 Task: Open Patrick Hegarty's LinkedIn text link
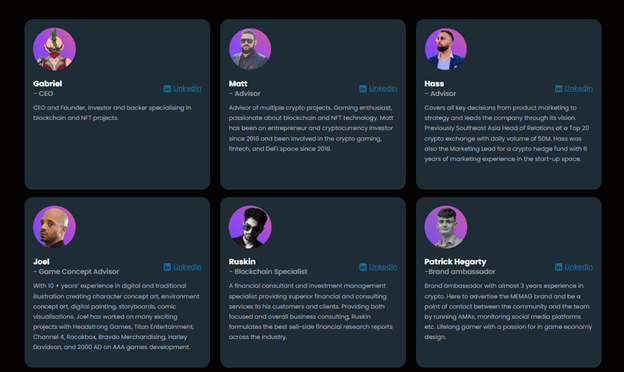point(579,267)
